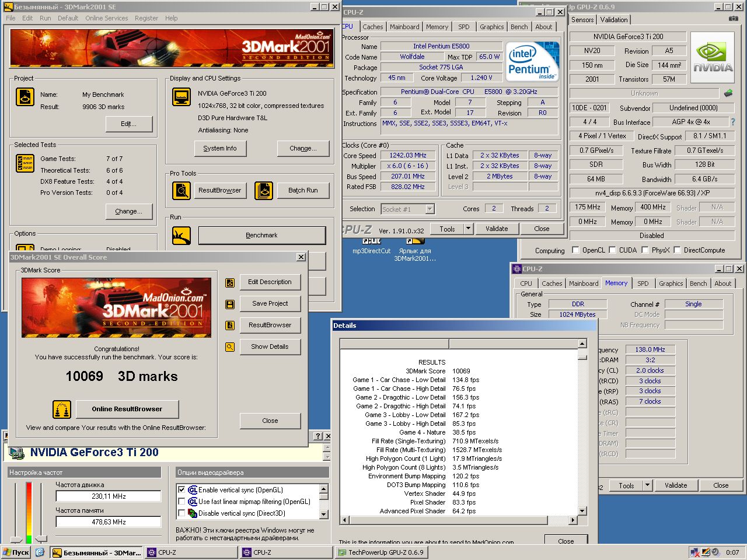Click the 3DMark2001 shortcut desktop icon
747x560 pixels.
pos(414,249)
